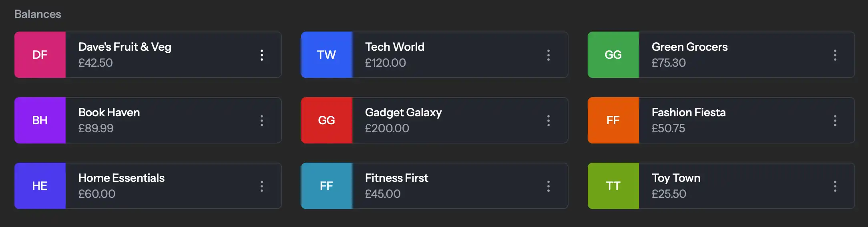Click the three-dot menu on Tech World
This screenshot has height=227, width=868.
(549, 55)
